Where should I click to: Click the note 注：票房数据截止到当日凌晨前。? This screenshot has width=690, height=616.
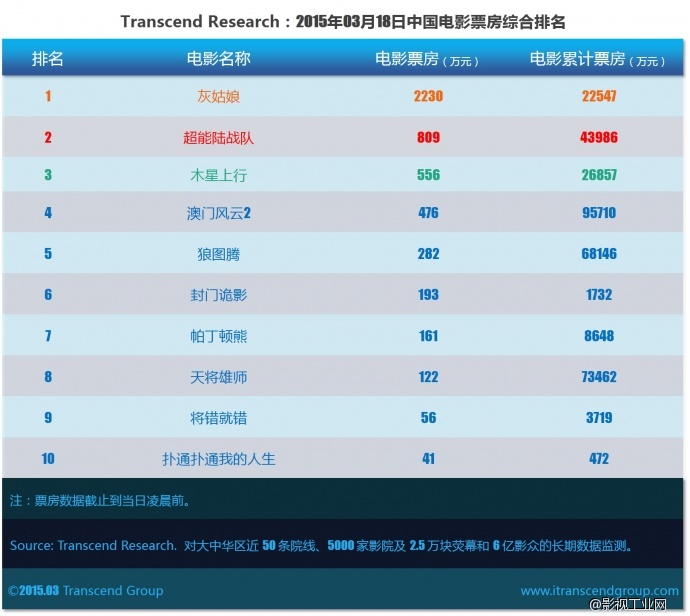[x=100, y=501]
